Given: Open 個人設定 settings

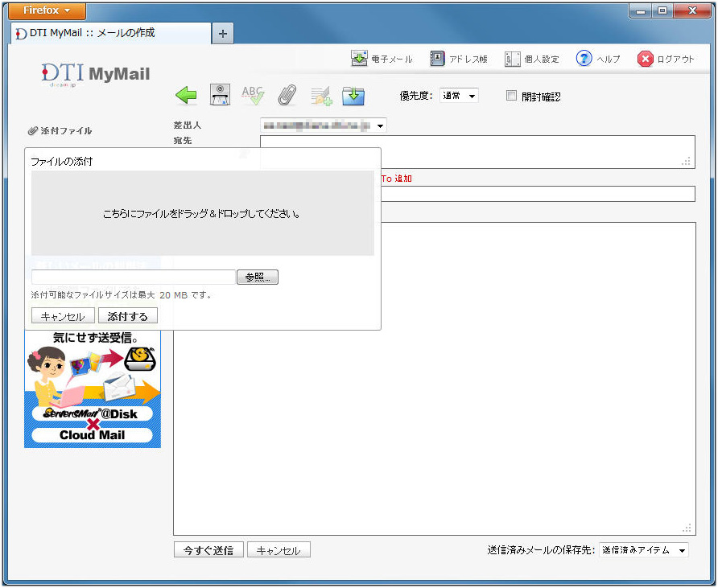Looking at the screenshot, I should [532, 59].
